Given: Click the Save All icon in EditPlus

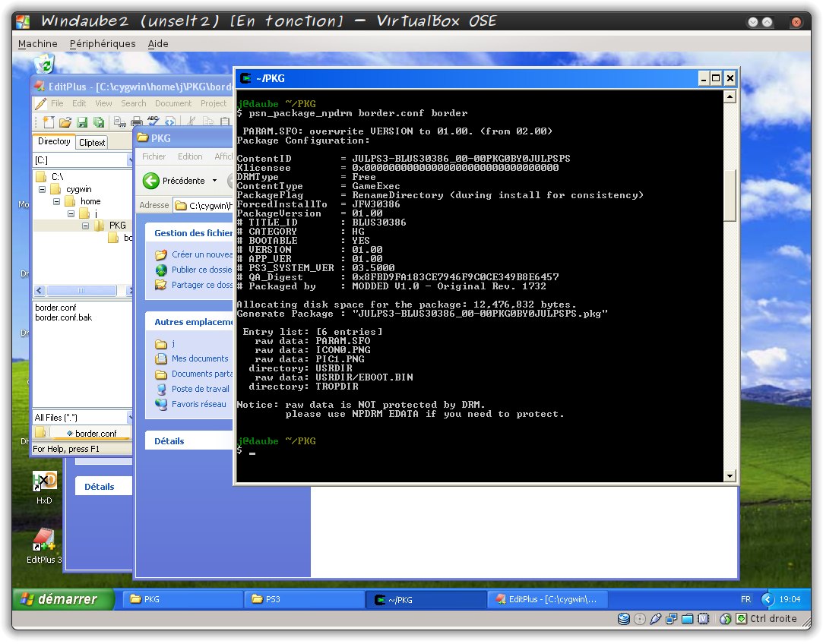Looking at the screenshot, I should tap(99, 122).
